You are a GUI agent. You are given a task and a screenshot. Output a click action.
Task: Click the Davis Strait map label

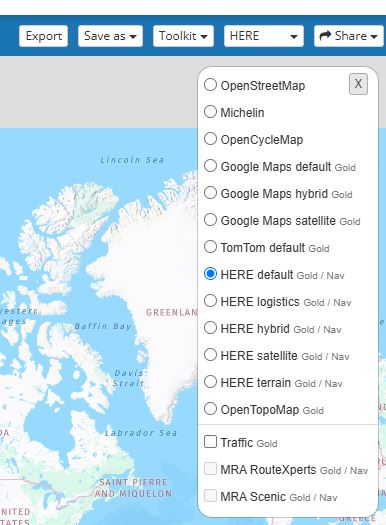(x=129, y=378)
